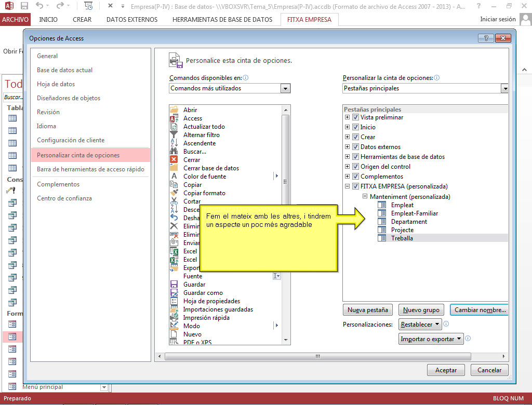This screenshot has width=532, height=405.
Task: Click the Buscar binoculars icon
Action: (x=174, y=151)
